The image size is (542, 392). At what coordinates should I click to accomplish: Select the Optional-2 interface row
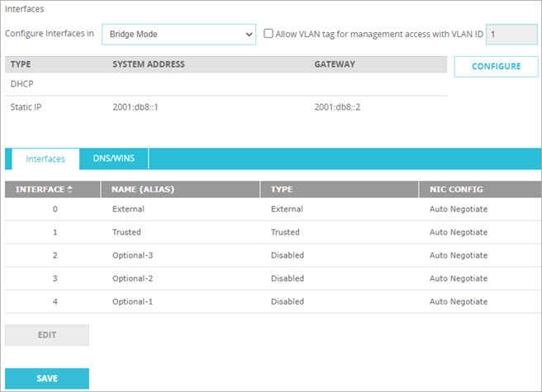click(132, 279)
